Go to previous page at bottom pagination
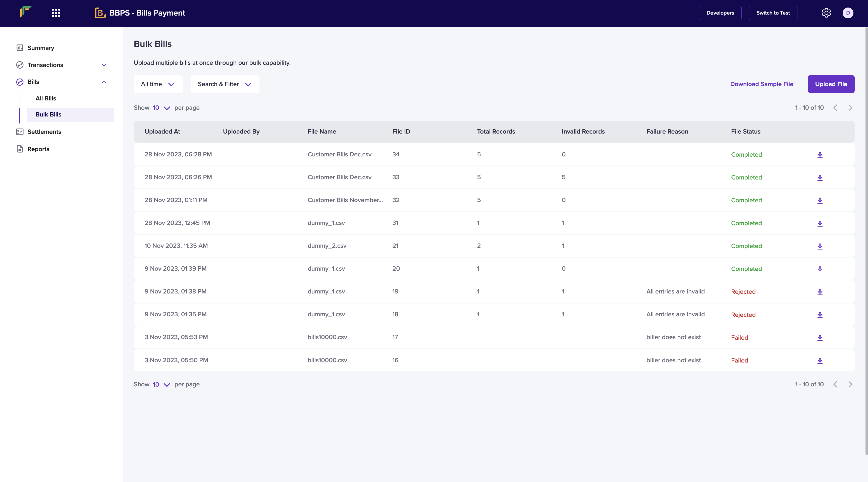Screen dimensions: 868x482 click(x=835, y=384)
